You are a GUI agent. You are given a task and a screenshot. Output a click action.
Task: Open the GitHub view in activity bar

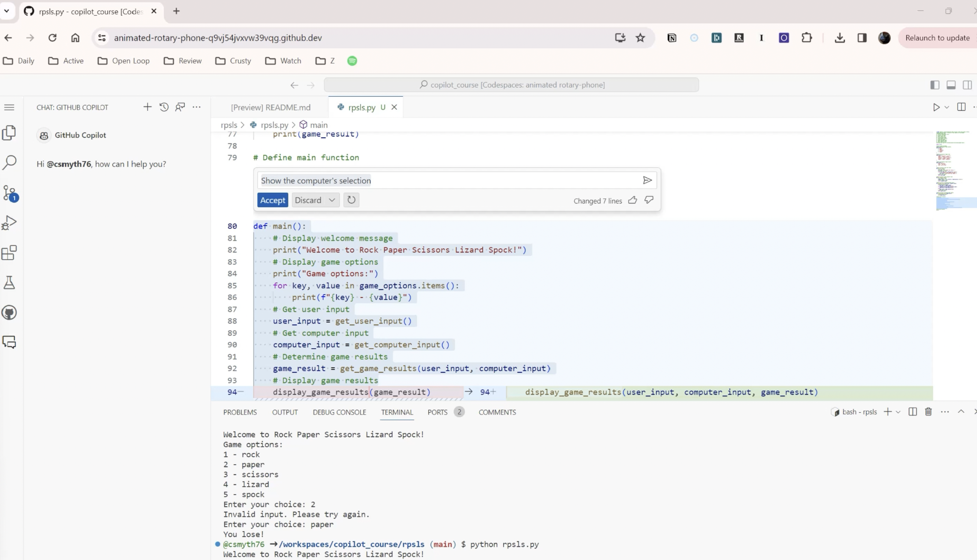click(x=9, y=313)
